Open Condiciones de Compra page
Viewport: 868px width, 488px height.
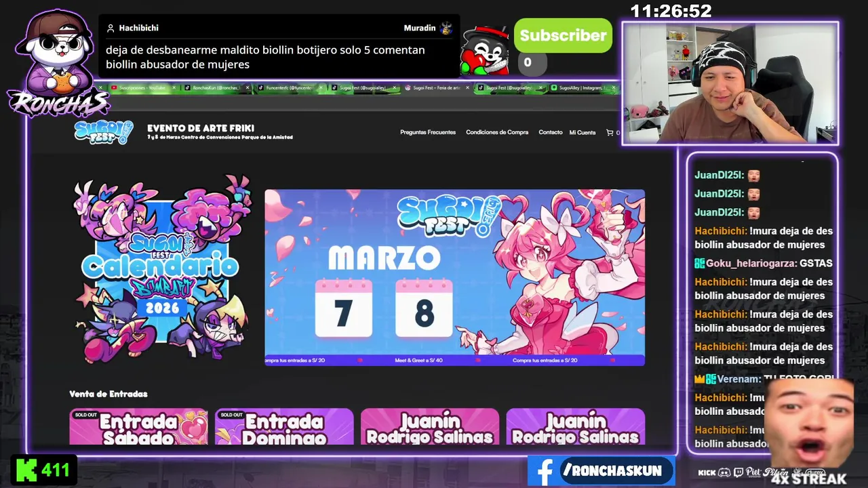pyautogui.click(x=497, y=133)
